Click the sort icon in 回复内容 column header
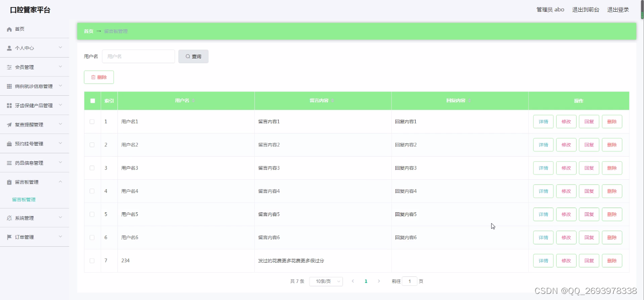This screenshot has height=300, width=644. tap(469, 101)
